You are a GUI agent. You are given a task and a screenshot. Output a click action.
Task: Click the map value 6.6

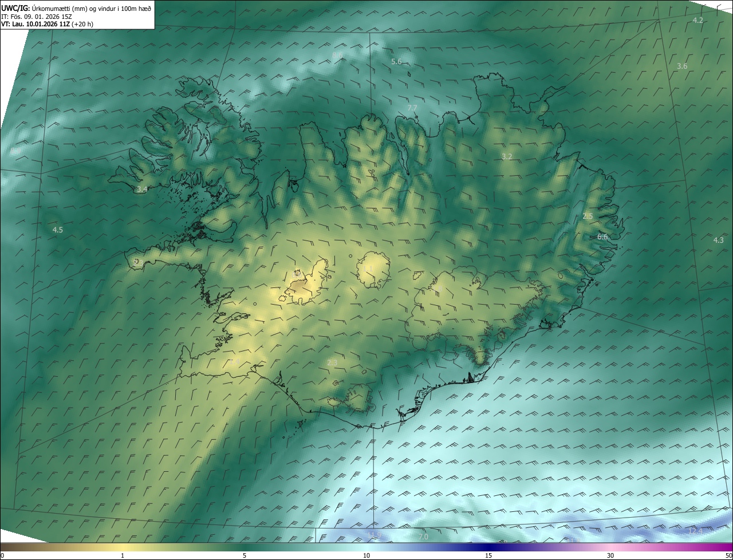click(602, 236)
